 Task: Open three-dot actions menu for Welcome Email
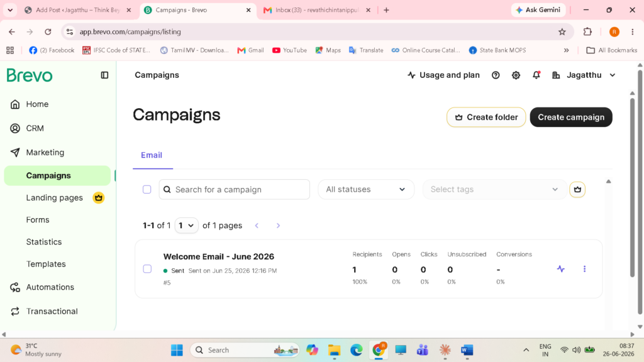pos(584,269)
